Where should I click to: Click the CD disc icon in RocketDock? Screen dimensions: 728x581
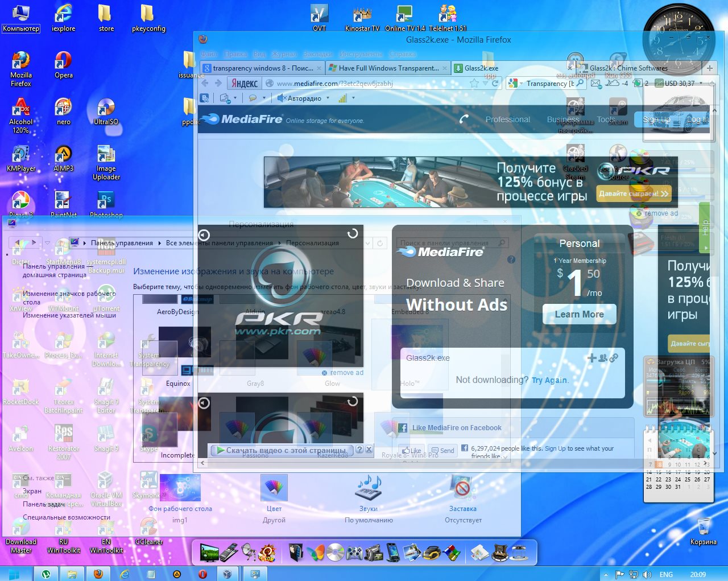[335, 552]
